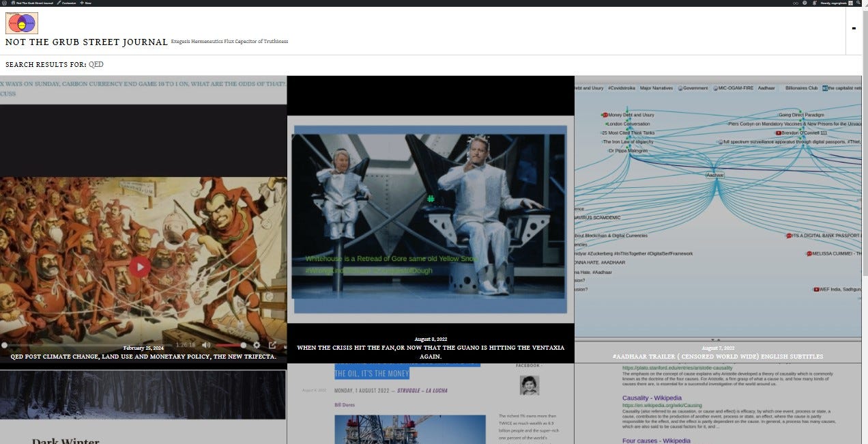This screenshot has width=868, height=444.
Task: Click the oil rig image thumbnail
Action: pos(411,429)
